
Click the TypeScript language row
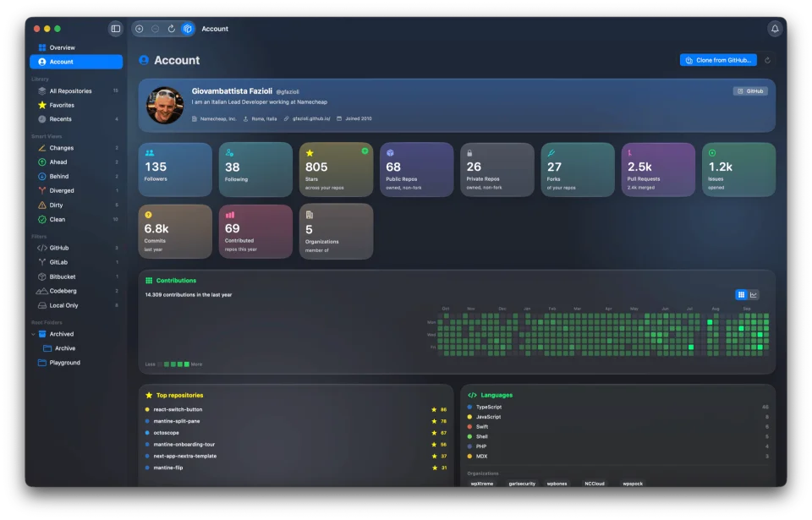coord(617,407)
